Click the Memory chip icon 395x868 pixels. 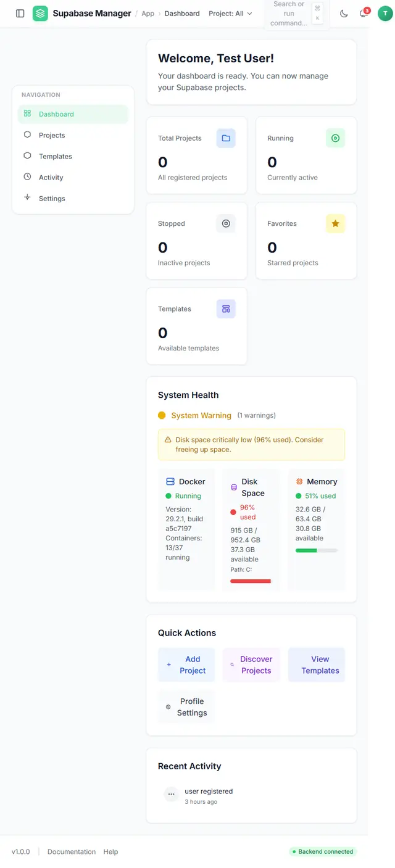point(299,481)
